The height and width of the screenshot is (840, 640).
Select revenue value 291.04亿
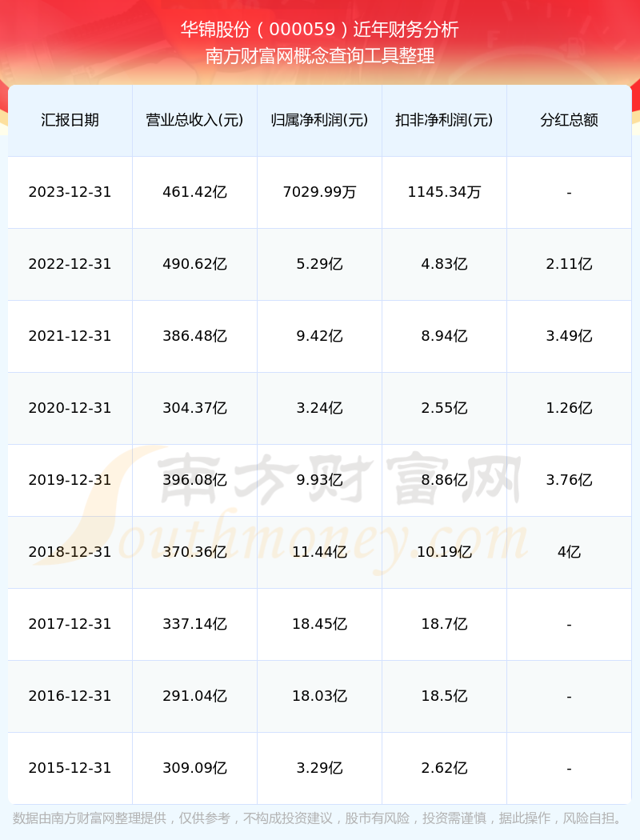point(195,696)
